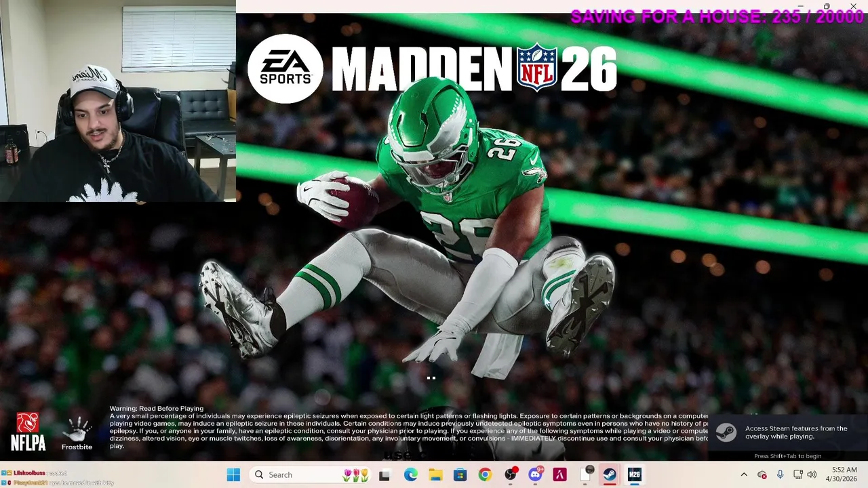Restore down the Madden game window
This screenshot has width=868, height=488.
pos(827,6)
